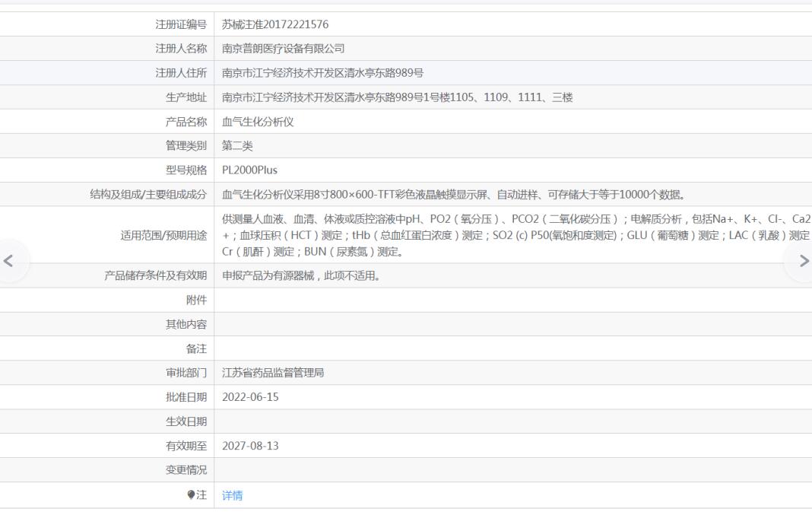Click the 注册证编号 row label
812x512 pixels.
pyautogui.click(x=181, y=24)
